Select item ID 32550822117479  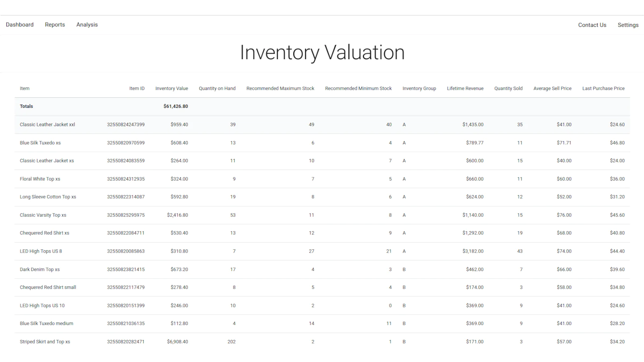[126, 288]
